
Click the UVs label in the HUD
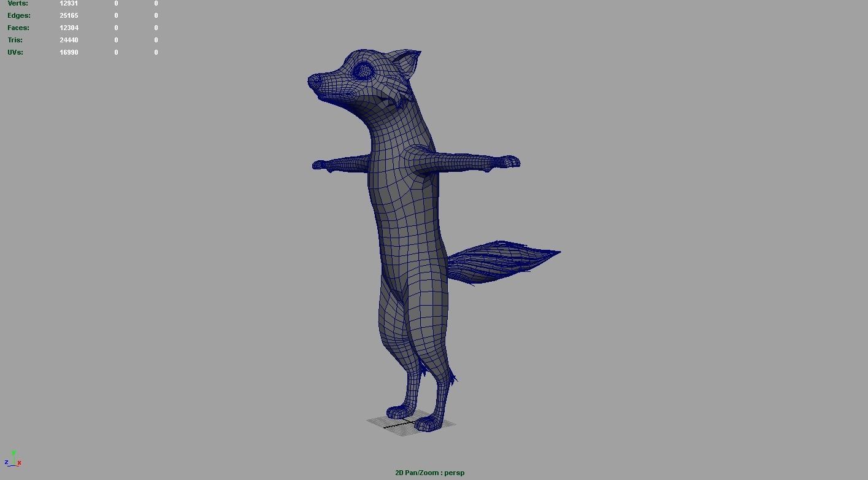click(x=15, y=52)
